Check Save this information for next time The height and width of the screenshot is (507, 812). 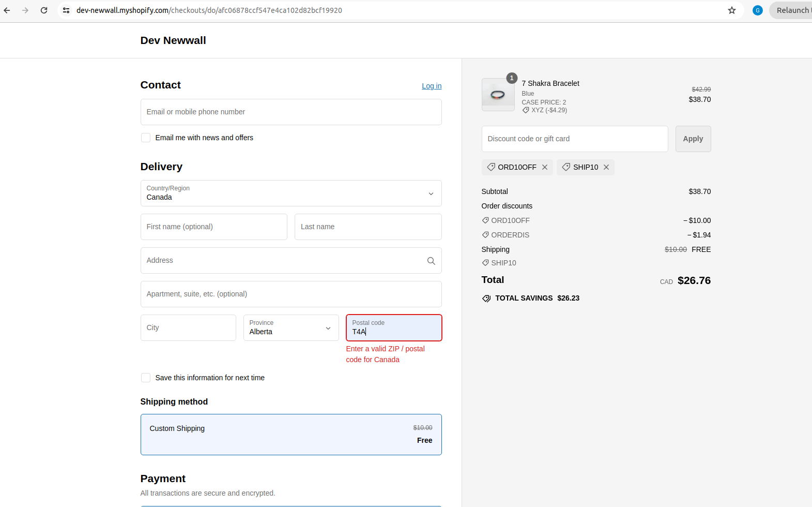tap(146, 378)
